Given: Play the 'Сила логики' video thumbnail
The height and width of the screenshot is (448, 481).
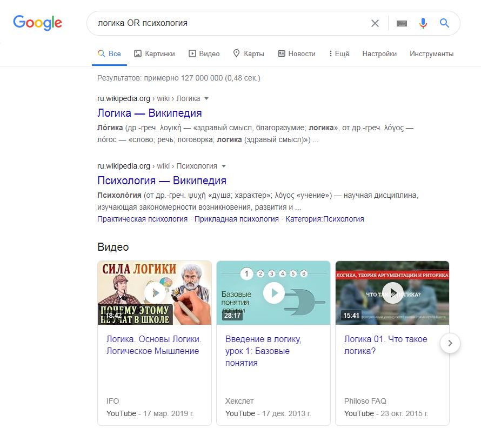Looking at the screenshot, I should click(155, 292).
